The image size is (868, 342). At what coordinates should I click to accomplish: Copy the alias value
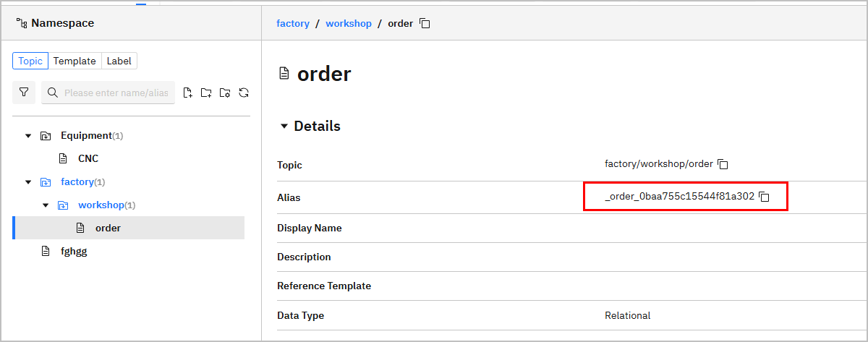764,197
